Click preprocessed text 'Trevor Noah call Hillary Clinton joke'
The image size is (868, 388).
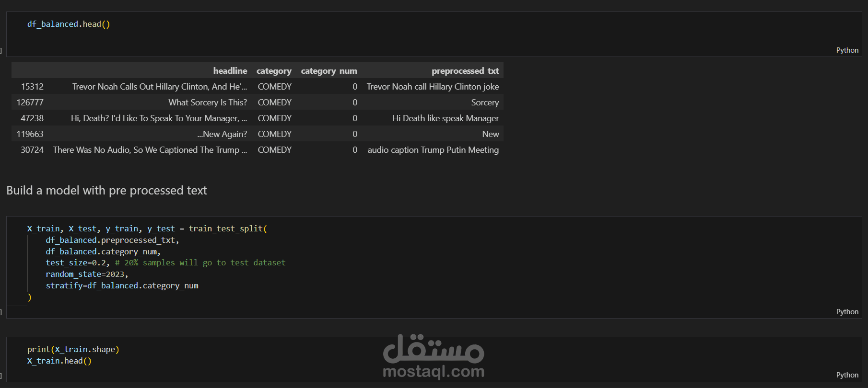pos(433,87)
